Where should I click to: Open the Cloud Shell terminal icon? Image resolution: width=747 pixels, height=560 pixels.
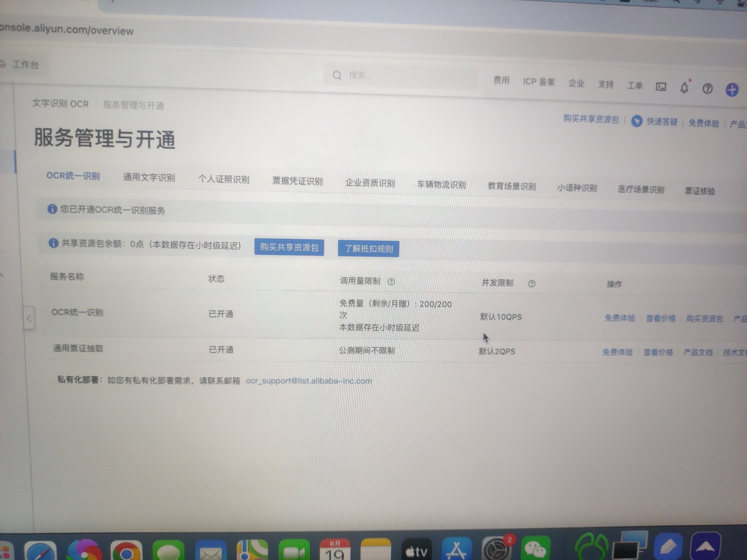click(661, 86)
